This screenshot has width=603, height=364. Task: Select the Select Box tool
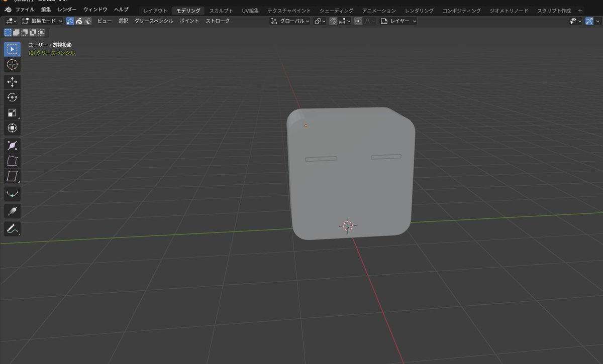pyautogui.click(x=12, y=49)
